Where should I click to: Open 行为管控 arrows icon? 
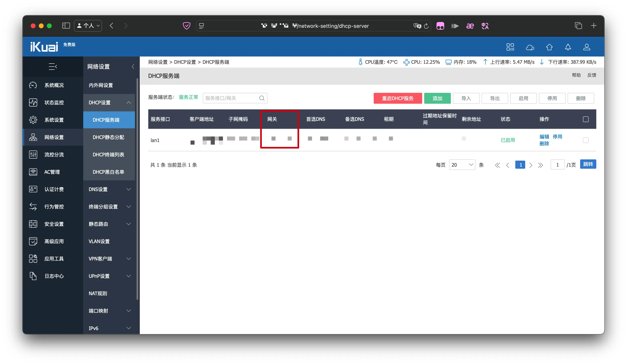pyautogui.click(x=33, y=207)
